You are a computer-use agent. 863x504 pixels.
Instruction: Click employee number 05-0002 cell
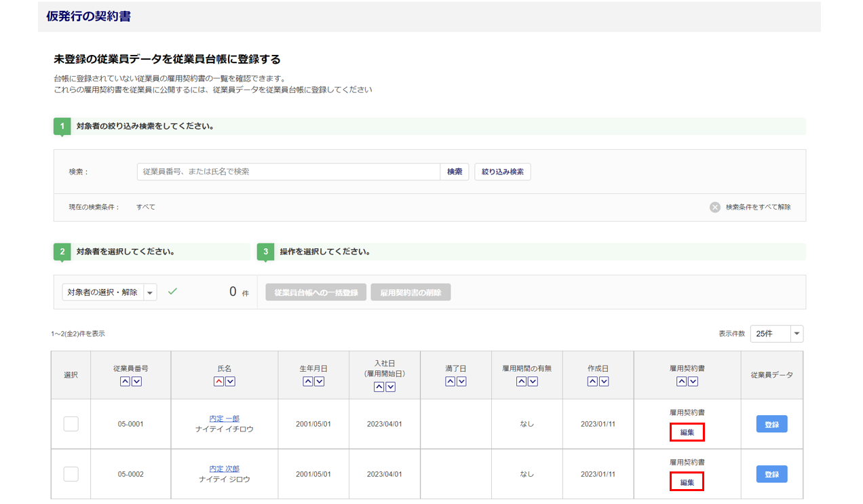pyautogui.click(x=130, y=474)
